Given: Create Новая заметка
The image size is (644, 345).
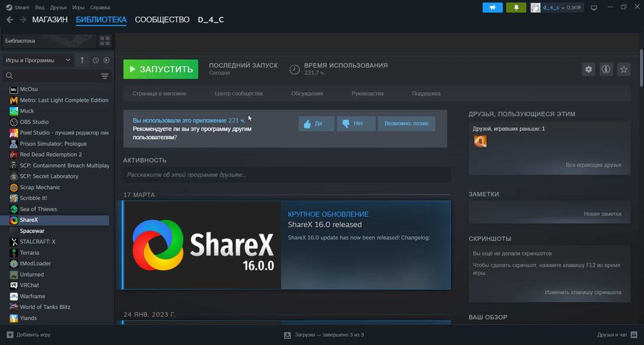Looking at the screenshot, I should point(602,214).
